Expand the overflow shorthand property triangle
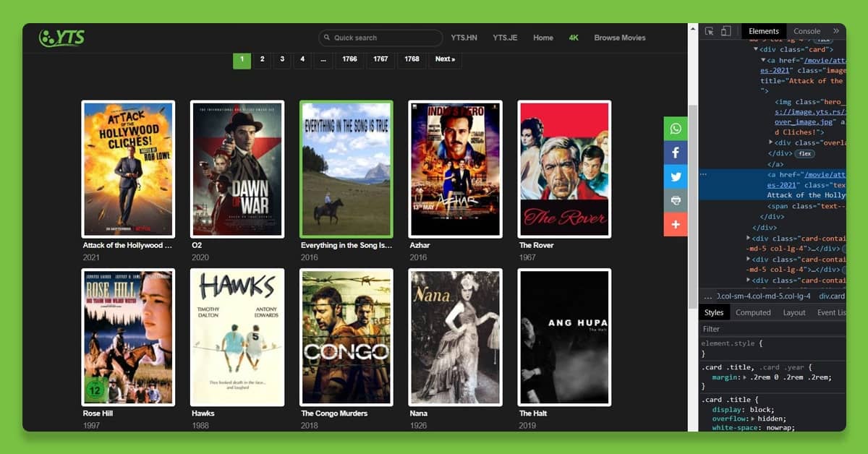Screen dimensions: 868x454 coord(754,419)
